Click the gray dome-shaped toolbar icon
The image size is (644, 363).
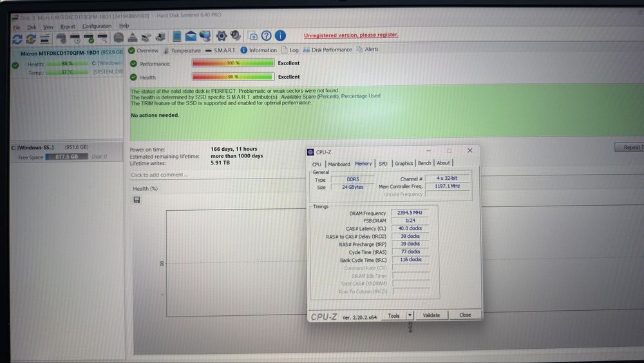[x=118, y=38]
